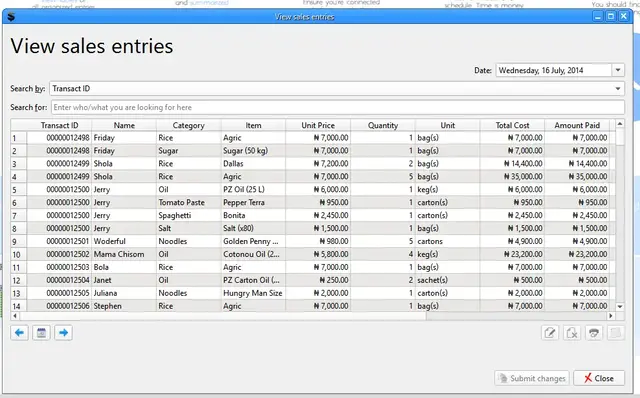Close window using title bar X
The width and height of the screenshot is (640, 398).
(x=624, y=16)
